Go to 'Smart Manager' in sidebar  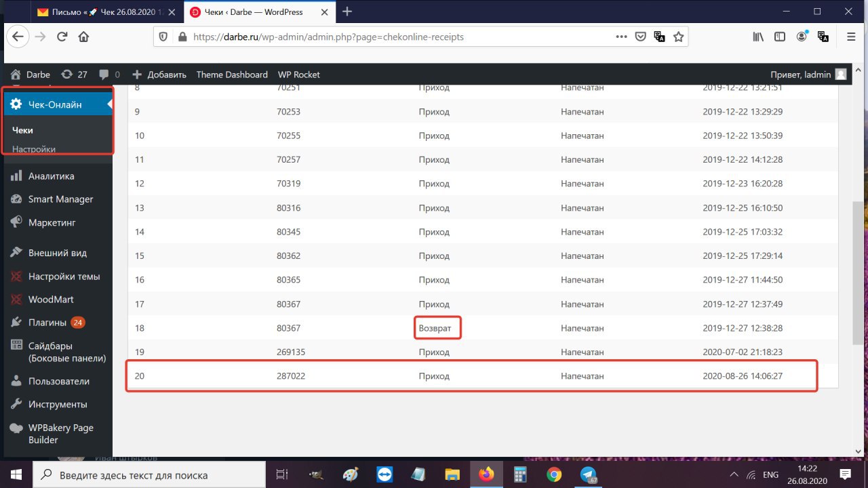click(57, 199)
